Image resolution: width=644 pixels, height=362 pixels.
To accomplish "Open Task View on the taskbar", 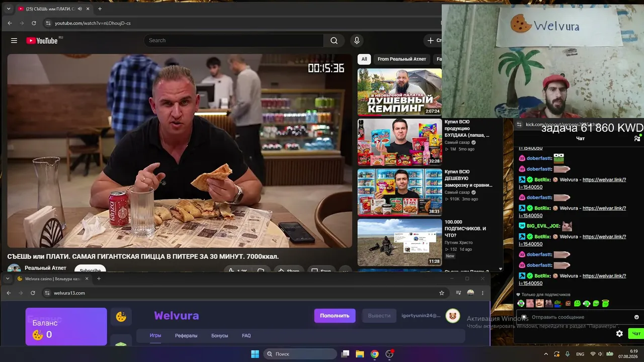I will pyautogui.click(x=345, y=354).
